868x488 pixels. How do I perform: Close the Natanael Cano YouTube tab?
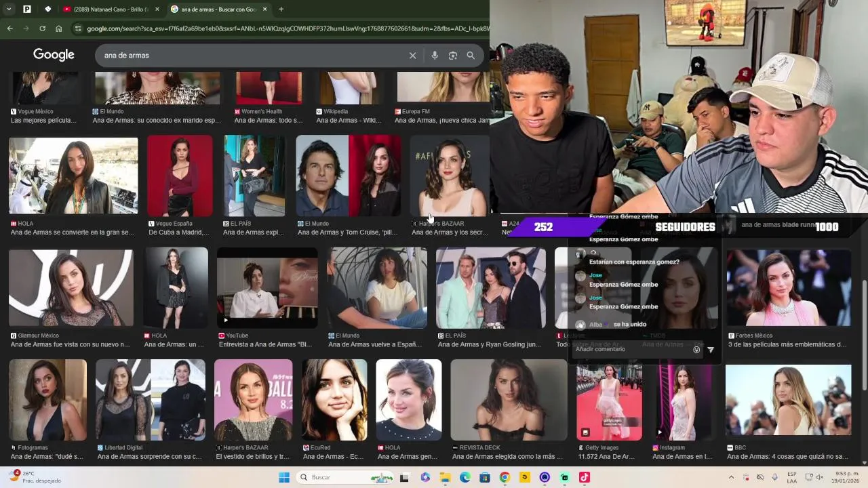pos(157,9)
